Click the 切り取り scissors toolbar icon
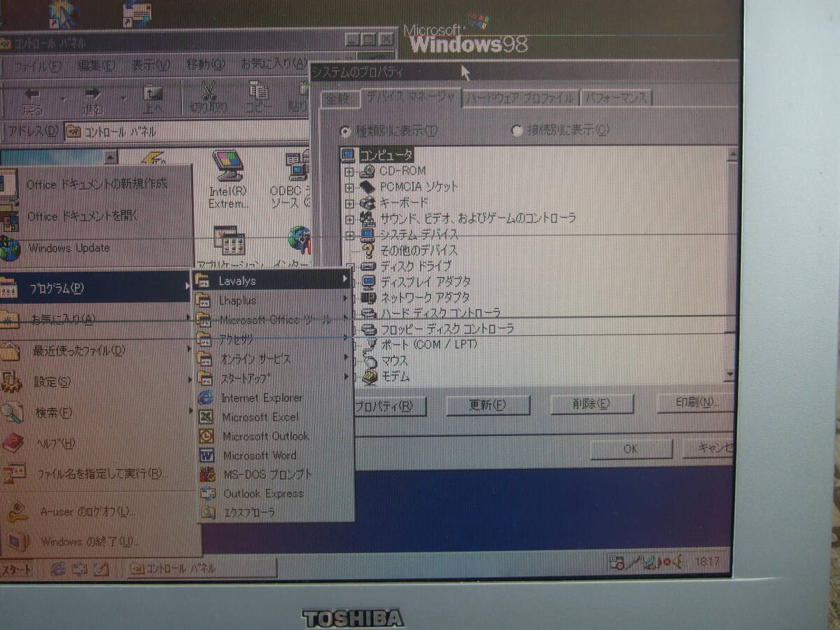 pyautogui.click(x=208, y=98)
